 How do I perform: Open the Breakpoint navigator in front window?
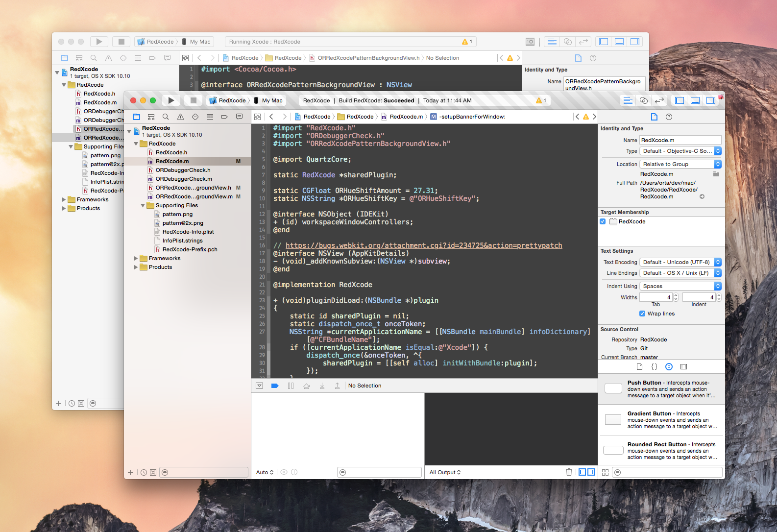coord(224,117)
